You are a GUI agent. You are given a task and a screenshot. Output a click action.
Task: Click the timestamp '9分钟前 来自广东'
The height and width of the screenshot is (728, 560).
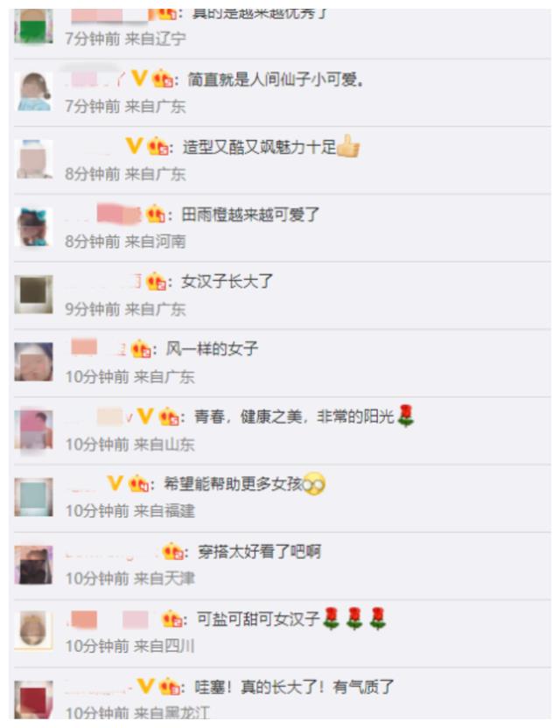[125, 309]
